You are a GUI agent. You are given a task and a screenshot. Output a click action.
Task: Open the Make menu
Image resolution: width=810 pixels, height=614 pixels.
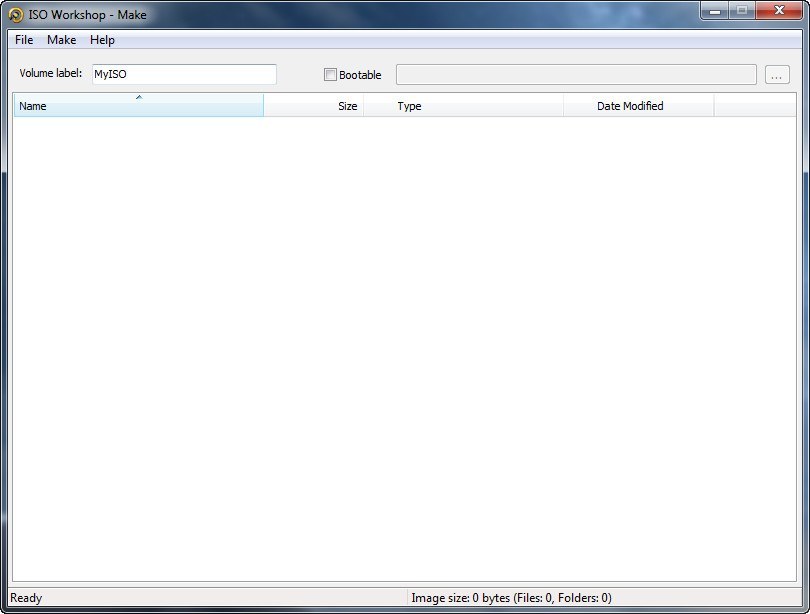click(x=61, y=40)
